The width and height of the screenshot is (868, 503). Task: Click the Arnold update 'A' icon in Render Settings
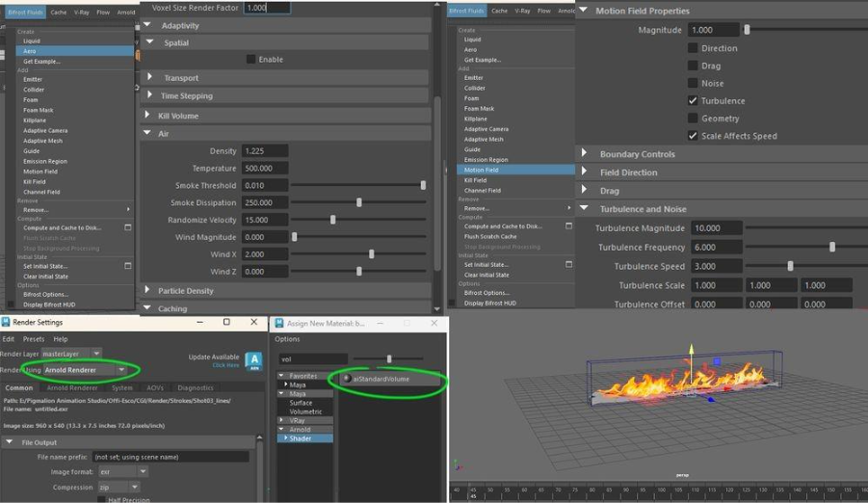tap(253, 361)
